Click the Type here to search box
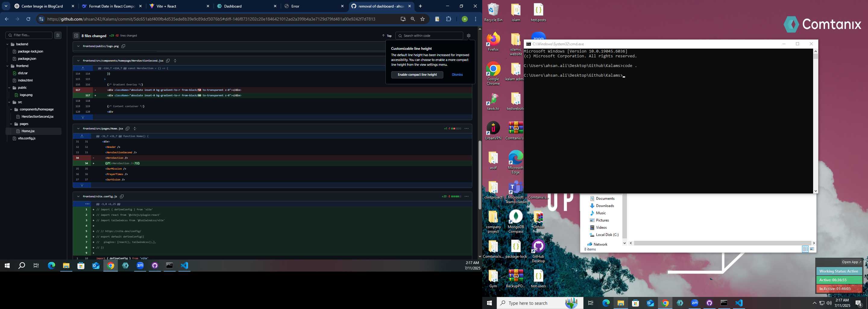868x309 pixels. coord(540,303)
